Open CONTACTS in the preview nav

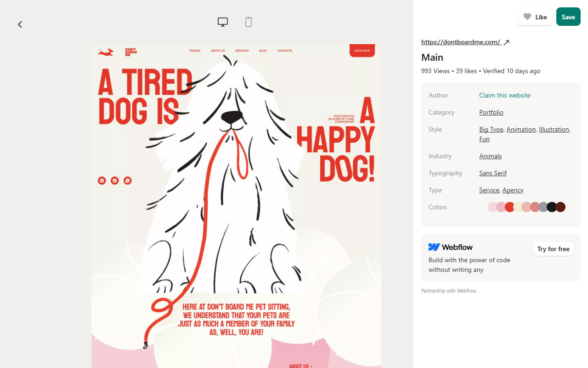click(x=285, y=51)
